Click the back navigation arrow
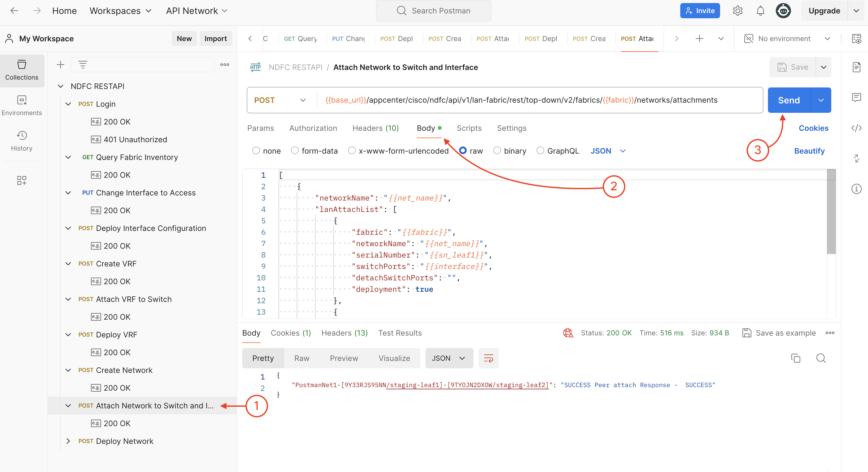The image size is (868, 472). (x=14, y=11)
